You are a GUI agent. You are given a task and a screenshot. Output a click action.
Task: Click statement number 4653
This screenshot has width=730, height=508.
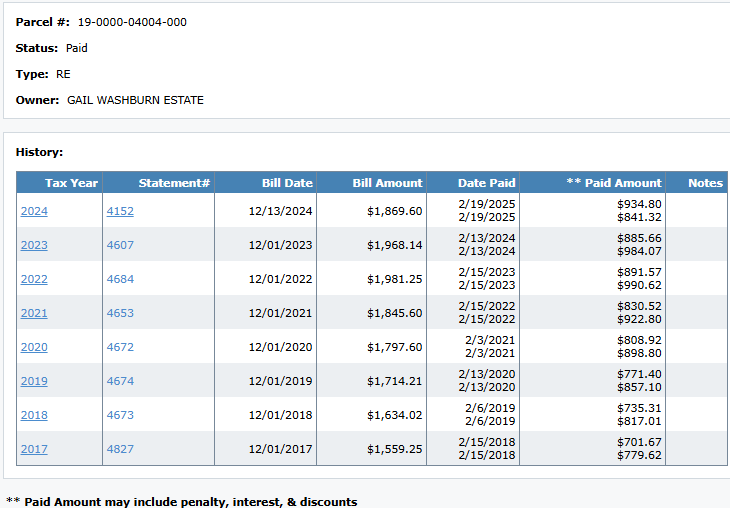(x=120, y=313)
